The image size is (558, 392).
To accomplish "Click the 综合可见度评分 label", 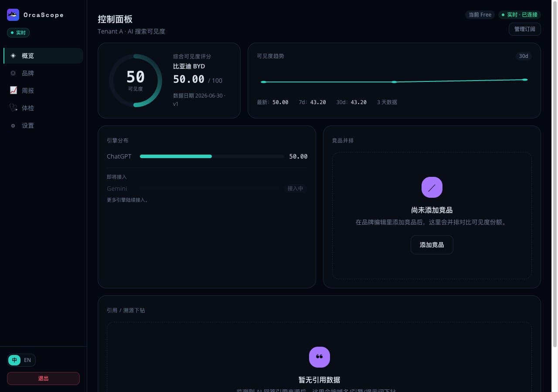I will (x=192, y=57).
